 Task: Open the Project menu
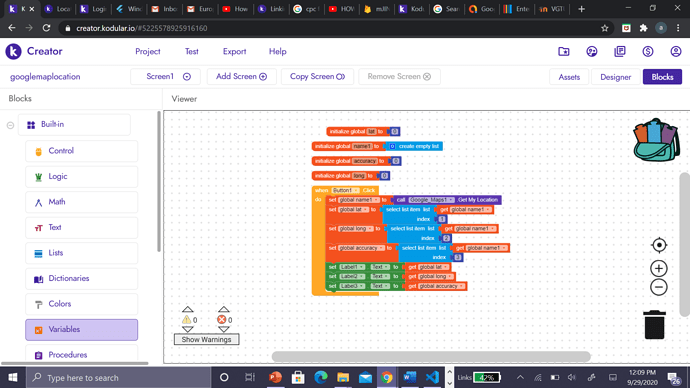148,51
